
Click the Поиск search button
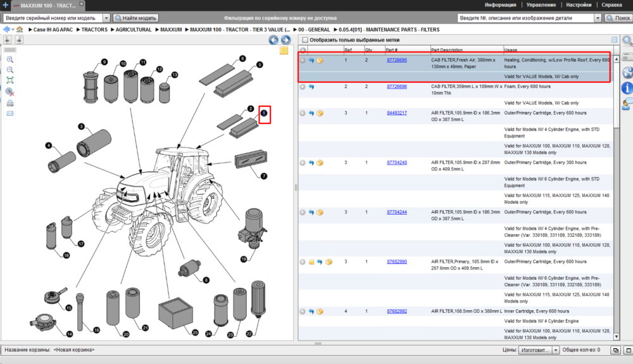tap(618, 18)
